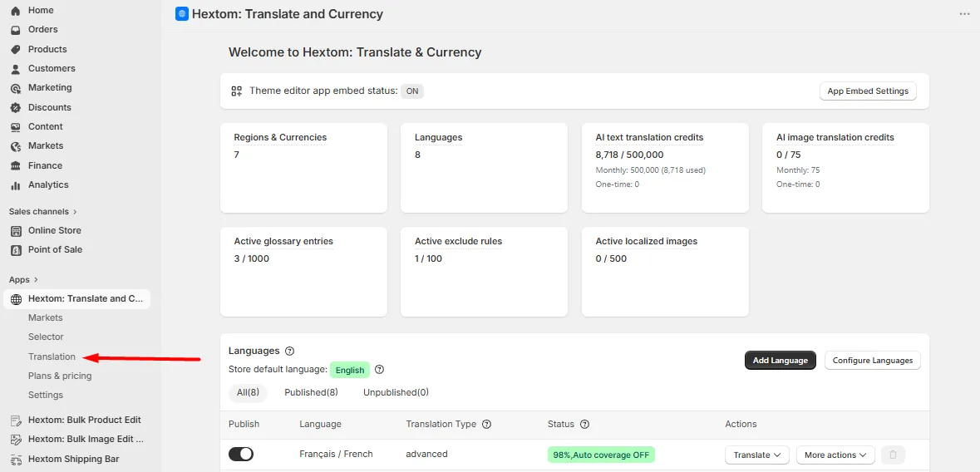Click the Active glossary entries card
This screenshot has height=472, width=980.
[x=303, y=272]
